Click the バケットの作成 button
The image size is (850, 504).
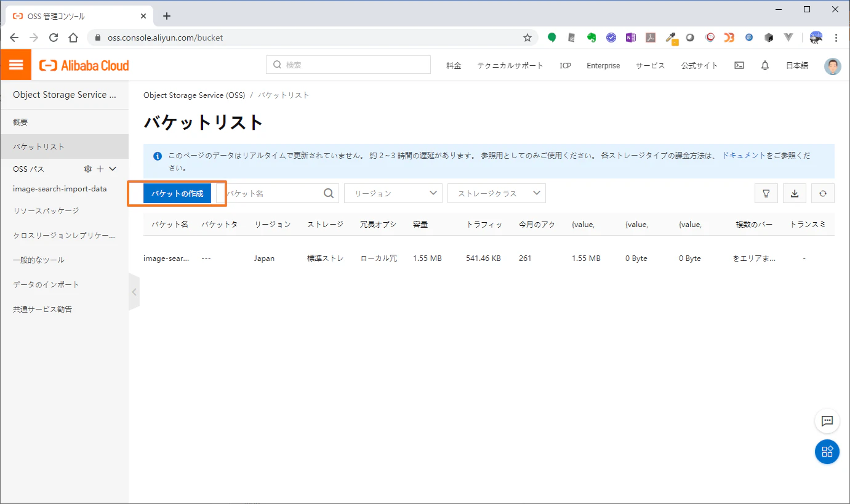point(177,193)
